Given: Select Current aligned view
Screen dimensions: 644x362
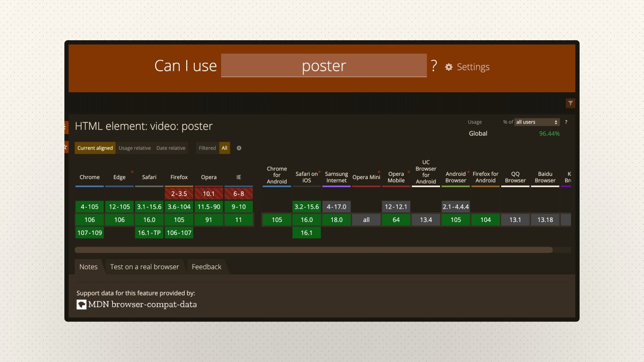Looking at the screenshot, I should [x=95, y=148].
